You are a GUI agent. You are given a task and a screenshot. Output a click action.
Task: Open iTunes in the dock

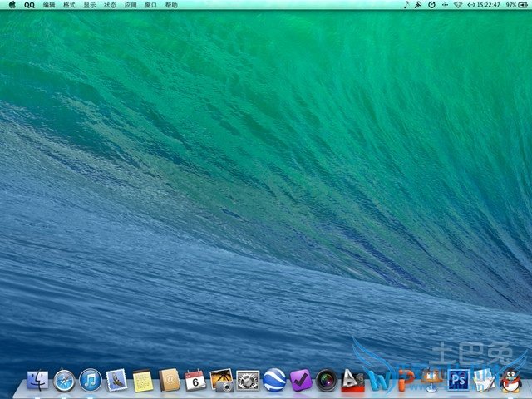91,381
